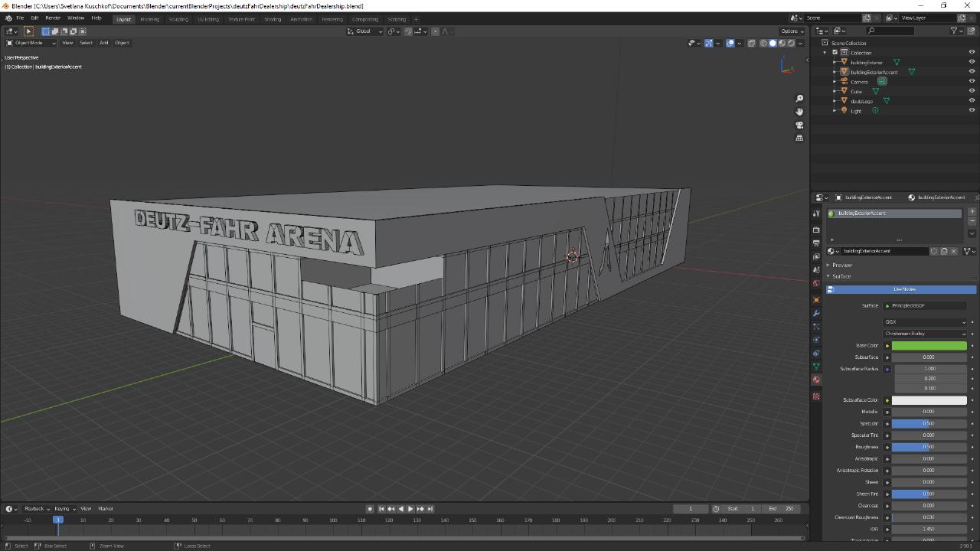Click the pan view hand icon
This screenshot has height=551, width=980.
tap(799, 112)
